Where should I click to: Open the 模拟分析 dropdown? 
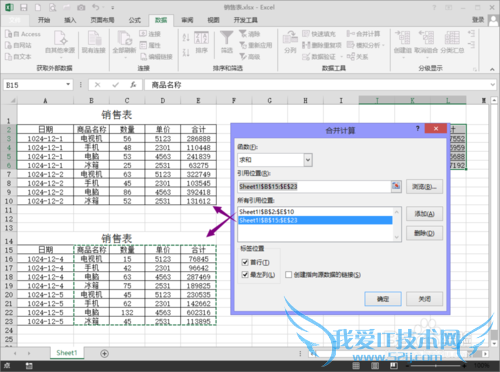coord(383,45)
